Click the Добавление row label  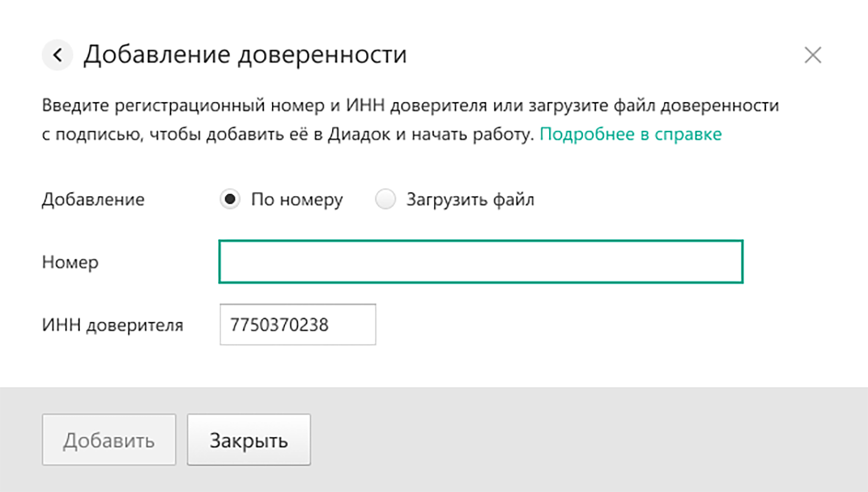tap(93, 200)
